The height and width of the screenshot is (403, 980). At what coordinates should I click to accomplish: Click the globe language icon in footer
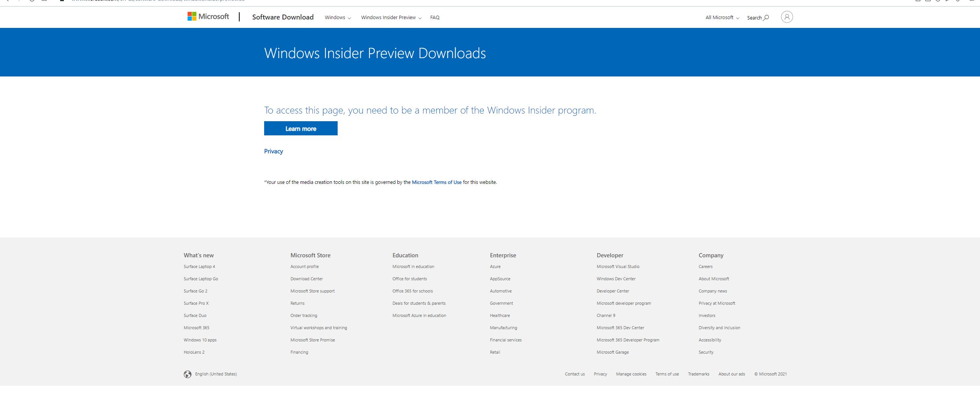click(x=188, y=374)
